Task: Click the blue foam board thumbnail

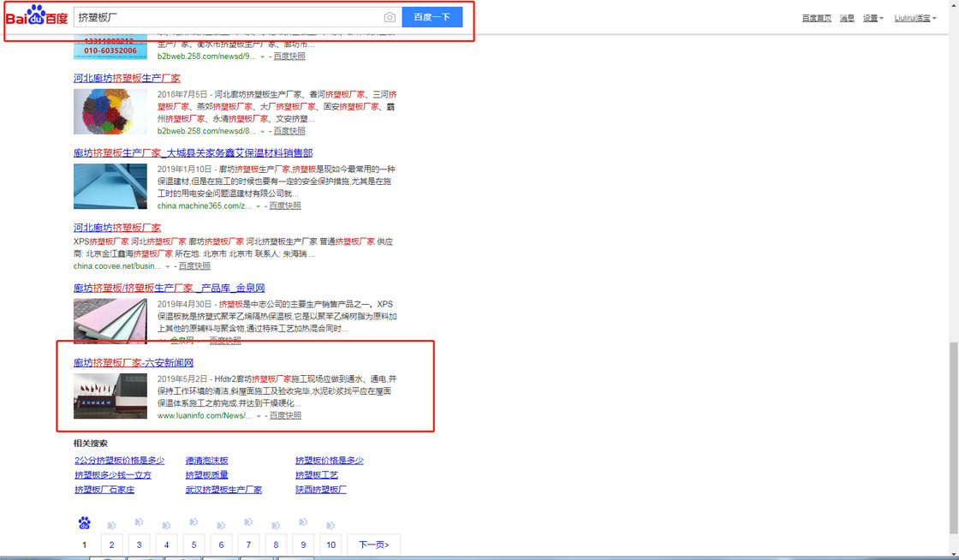Action: 110,187
